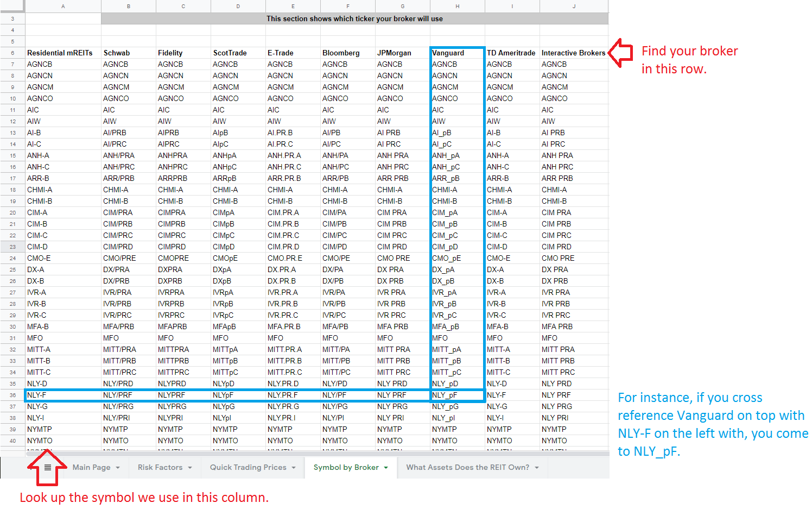Viewport: 812px width, 528px height.
Task: Click the MITT.PR.A cell
Action: [293, 349]
